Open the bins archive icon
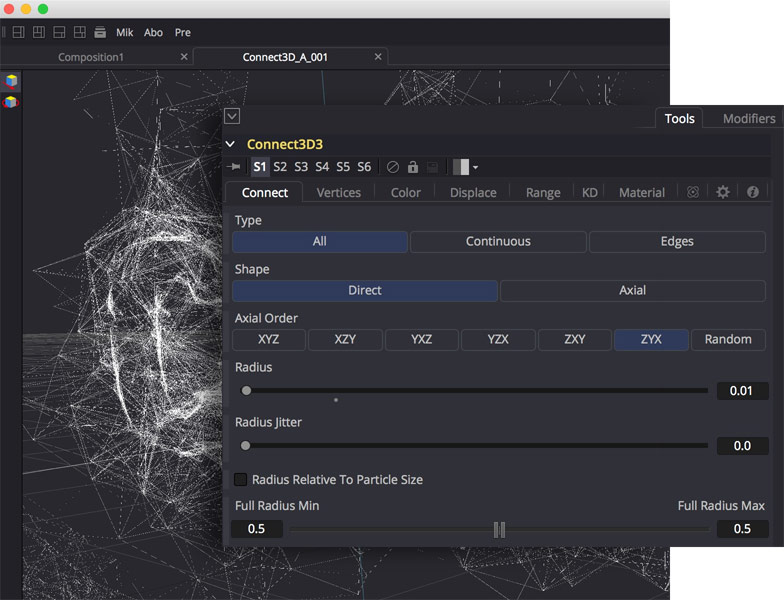The width and height of the screenshot is (784, 600). pyautogui.click(x=100, y=32)
